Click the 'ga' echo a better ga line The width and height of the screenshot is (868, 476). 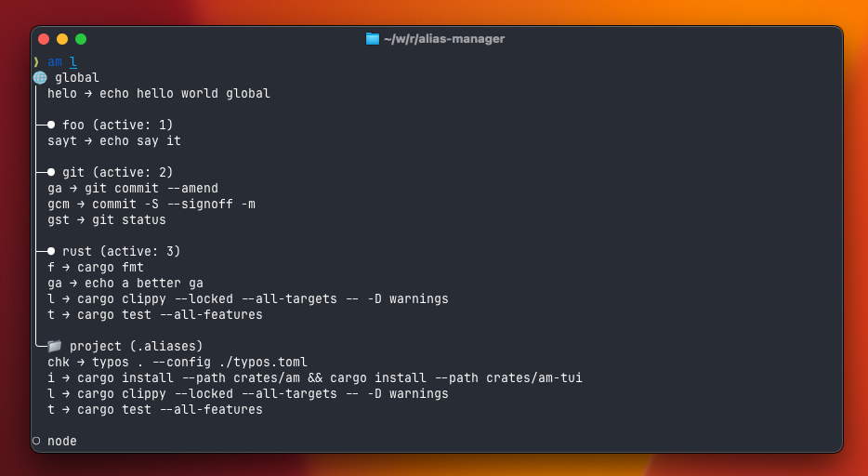(125, 284)
